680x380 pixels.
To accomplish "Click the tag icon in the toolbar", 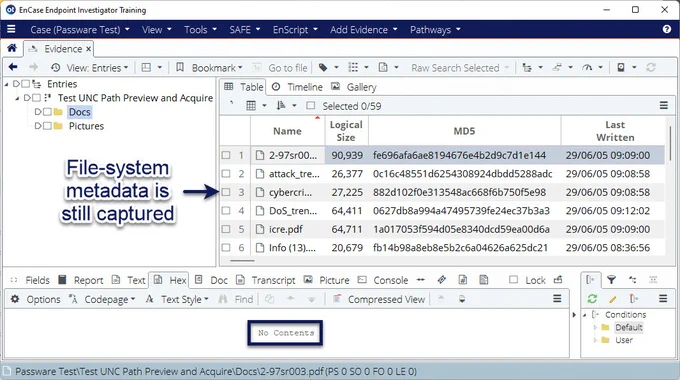I will [x=323, y=67].
